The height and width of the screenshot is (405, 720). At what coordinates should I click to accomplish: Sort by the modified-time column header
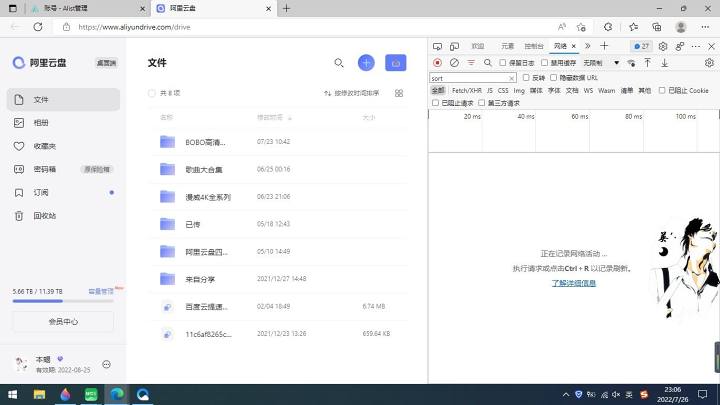(x=274, y=118)
